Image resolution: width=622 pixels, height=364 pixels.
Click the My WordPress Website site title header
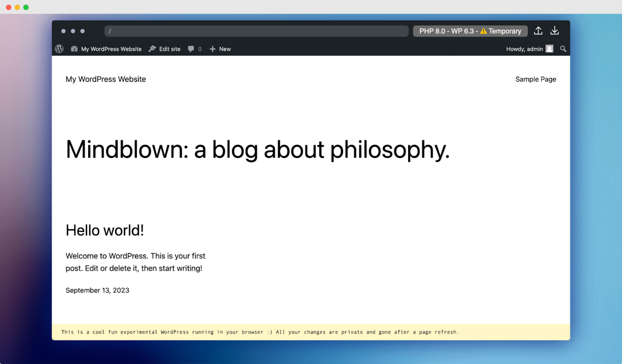[106, 79]
